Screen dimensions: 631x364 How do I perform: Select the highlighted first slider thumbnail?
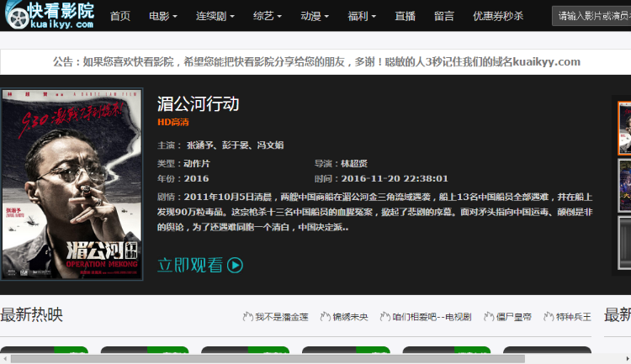pos(624,129)
